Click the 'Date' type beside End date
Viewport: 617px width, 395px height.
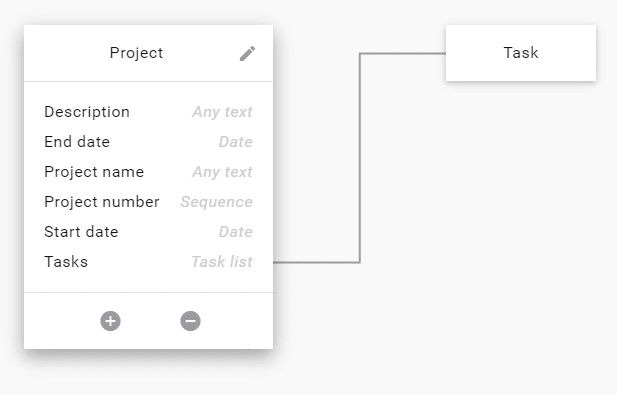pos(236,142)
